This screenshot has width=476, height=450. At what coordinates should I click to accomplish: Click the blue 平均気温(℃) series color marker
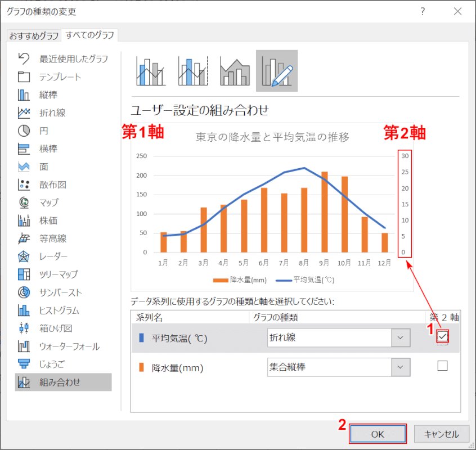click(141, 337)
